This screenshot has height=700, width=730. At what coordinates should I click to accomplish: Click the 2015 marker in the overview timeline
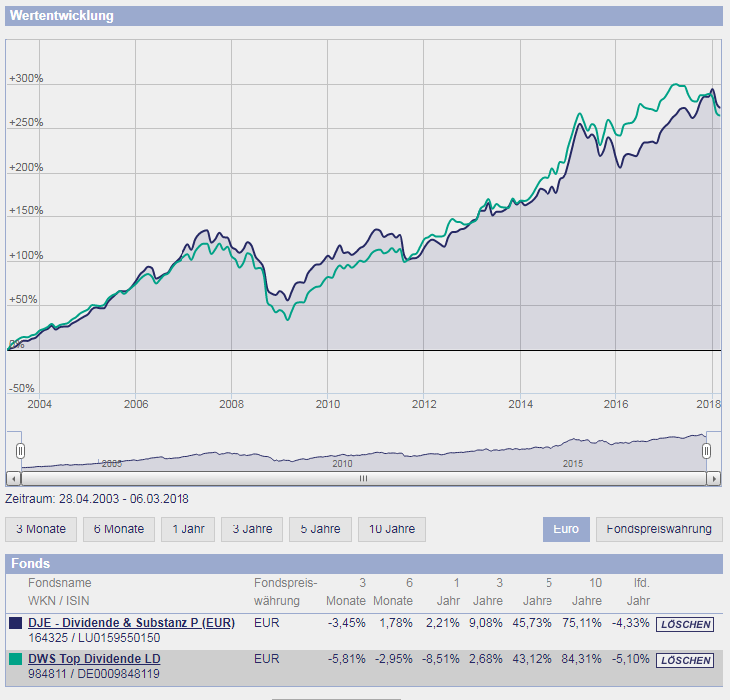pos(573,463)
